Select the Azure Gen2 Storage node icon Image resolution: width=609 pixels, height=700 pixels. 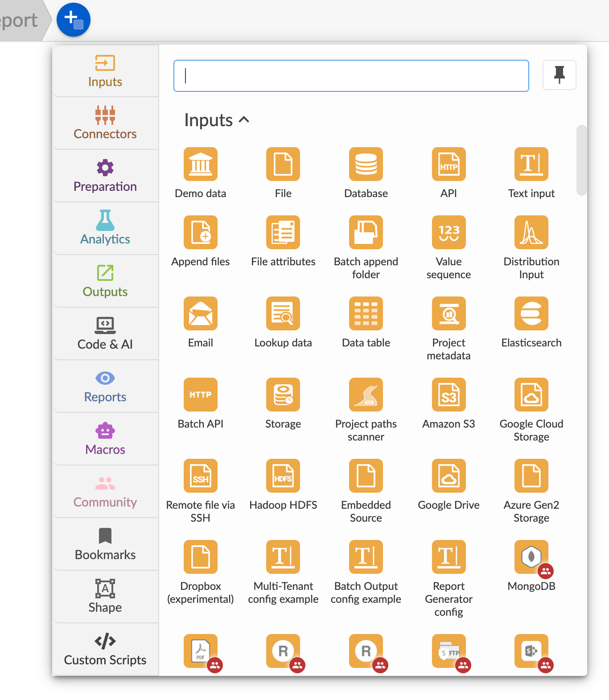tap(531, 476)
